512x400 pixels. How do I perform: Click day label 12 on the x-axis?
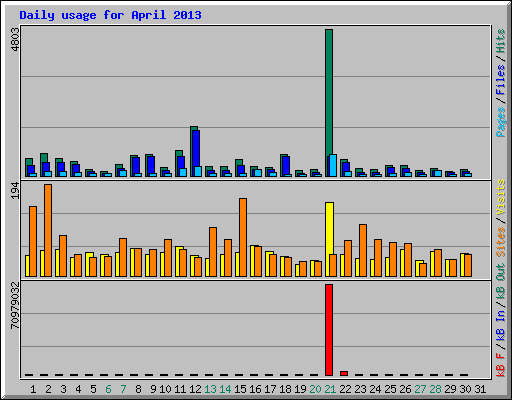tap(195, 389)
